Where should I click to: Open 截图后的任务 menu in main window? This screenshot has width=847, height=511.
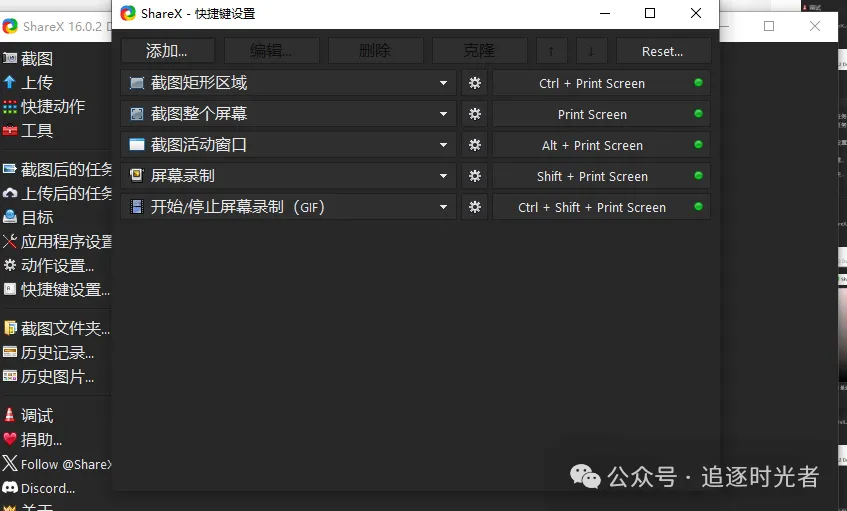(57, 170)
